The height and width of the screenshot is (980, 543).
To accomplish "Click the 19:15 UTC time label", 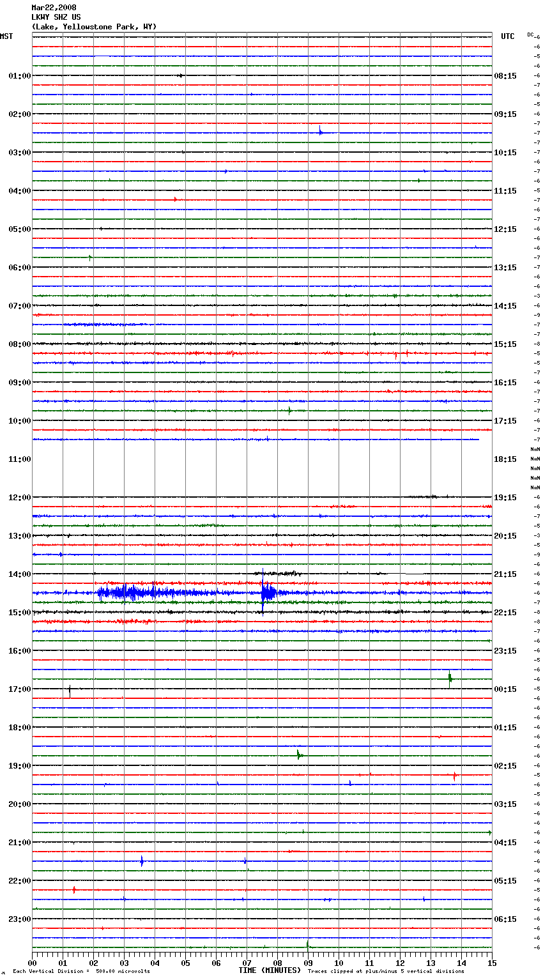I will pyautogui.click(x=505, y=498).
